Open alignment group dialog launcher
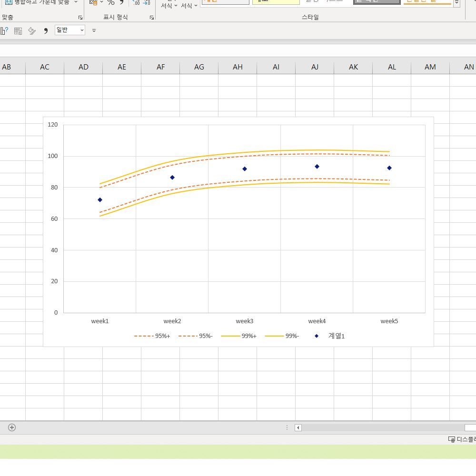The height and width of the screenshot is (476, 476). pos(80,18)
